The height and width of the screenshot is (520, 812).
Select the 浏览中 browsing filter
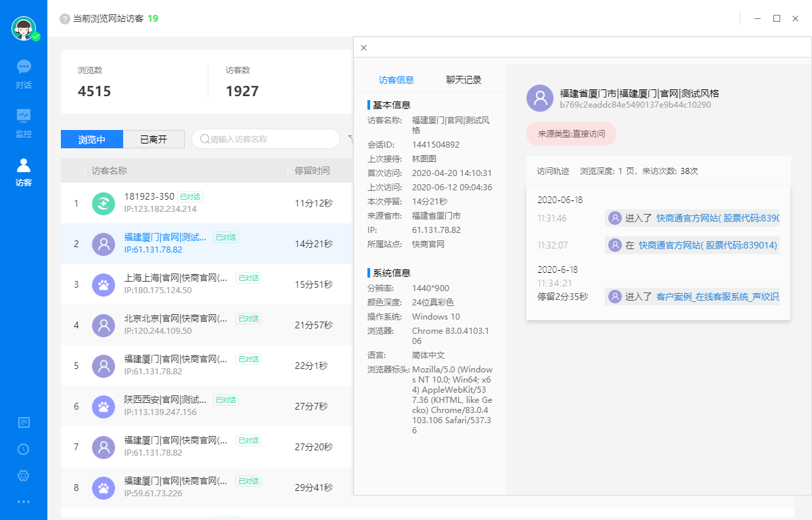[x=92, y=139]
